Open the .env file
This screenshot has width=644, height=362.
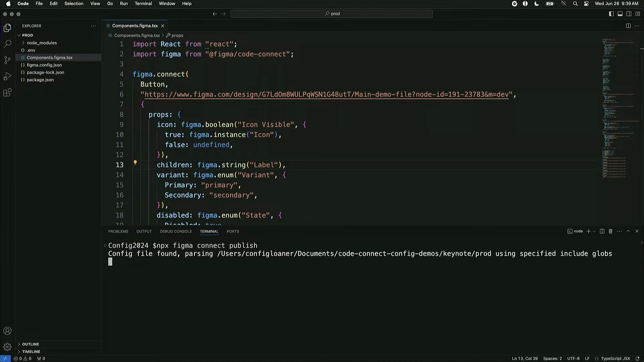tap(58, 50)
